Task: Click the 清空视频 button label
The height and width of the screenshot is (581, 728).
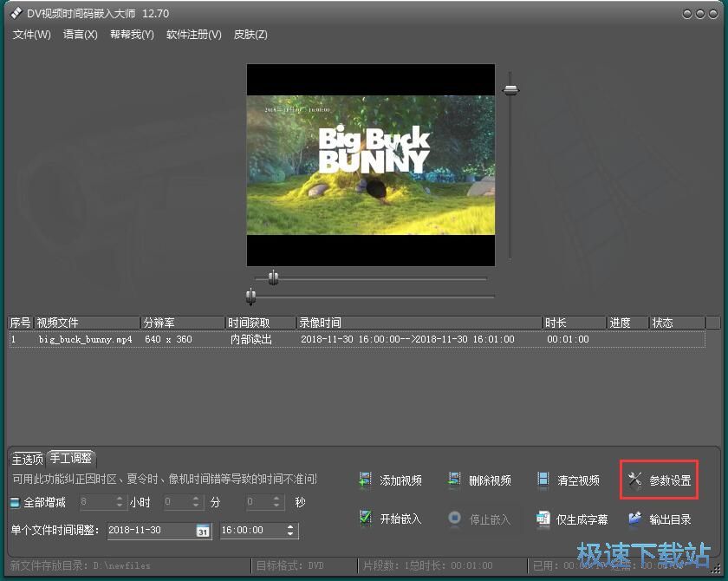Action: point(579,480)
